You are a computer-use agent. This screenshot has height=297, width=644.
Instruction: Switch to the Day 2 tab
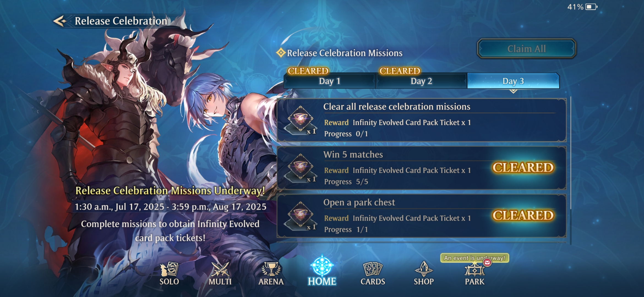click(421, 81)
